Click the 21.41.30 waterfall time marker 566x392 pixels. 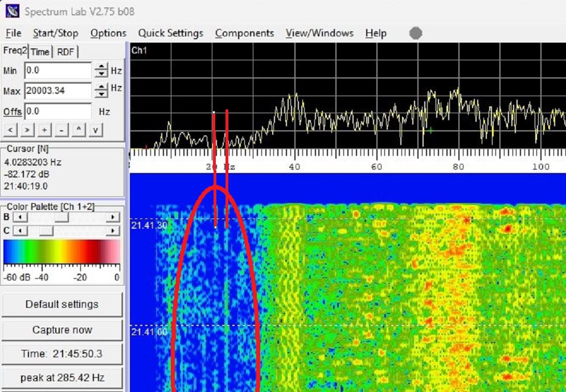click(x=149, y=226)
